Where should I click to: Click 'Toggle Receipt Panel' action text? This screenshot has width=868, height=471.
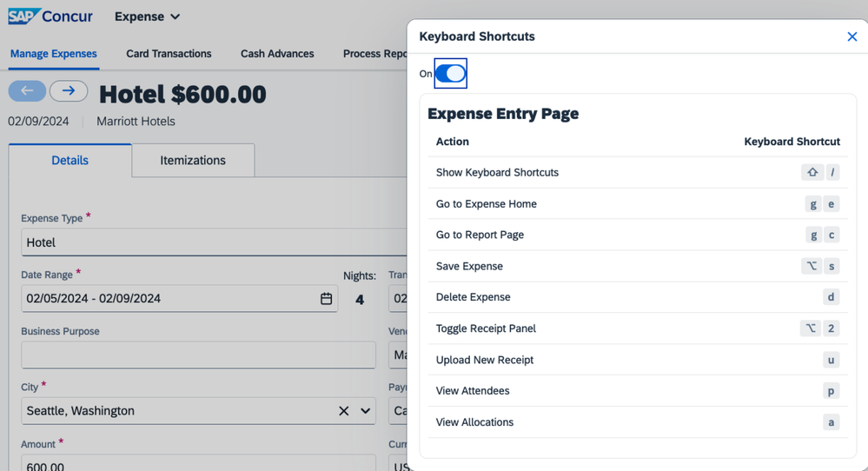tap(486, 328)
